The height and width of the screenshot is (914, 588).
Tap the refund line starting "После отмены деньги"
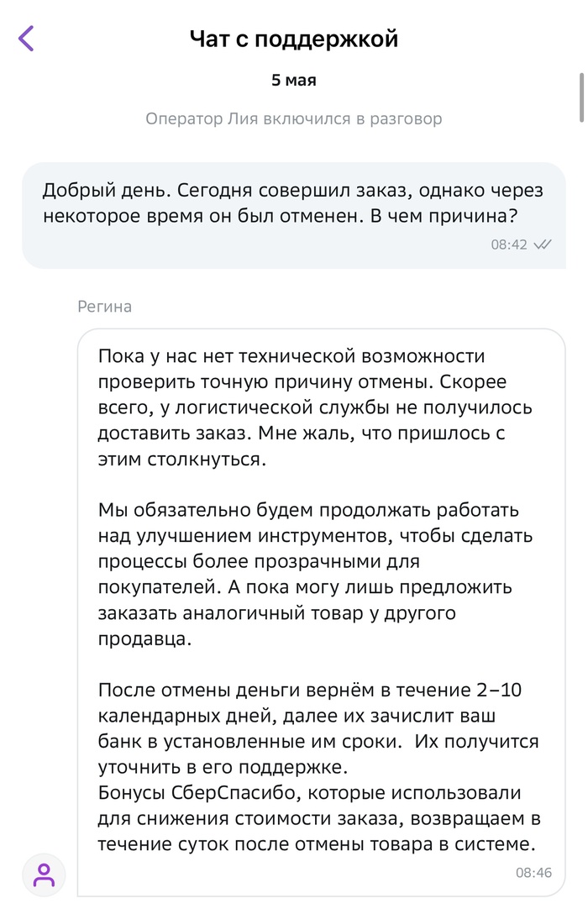(x=307, y=691)
